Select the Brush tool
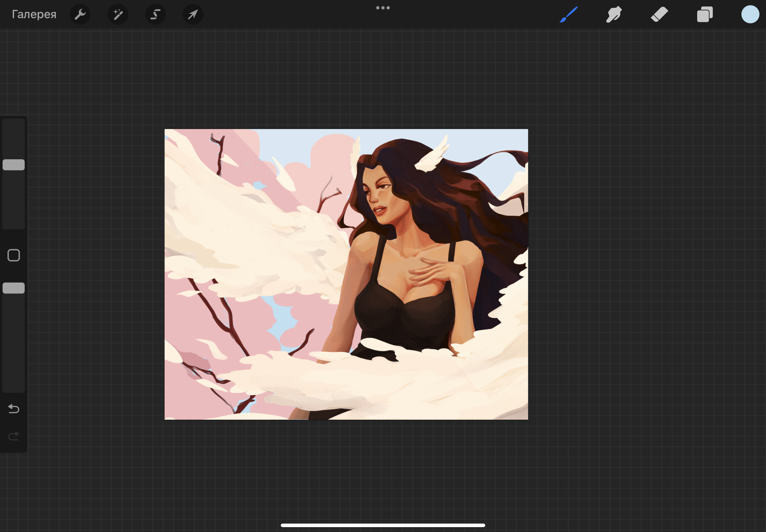Image resolution: width=766 pixels, height=532 pixels. pyautogui.click(x=569, y=15)
